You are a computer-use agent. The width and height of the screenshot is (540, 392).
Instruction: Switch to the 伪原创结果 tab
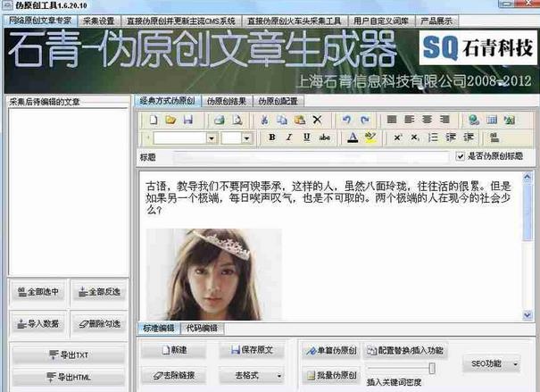[x=227, y=101]
